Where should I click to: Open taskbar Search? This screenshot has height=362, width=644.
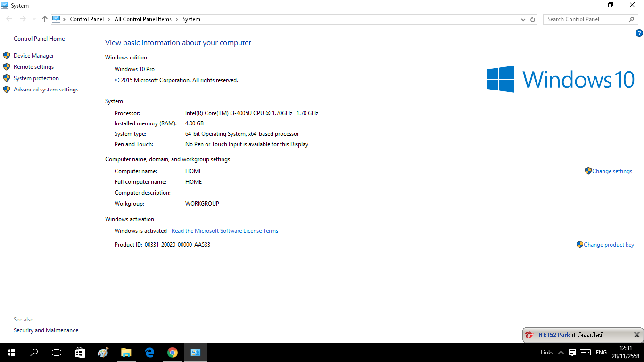34,353
